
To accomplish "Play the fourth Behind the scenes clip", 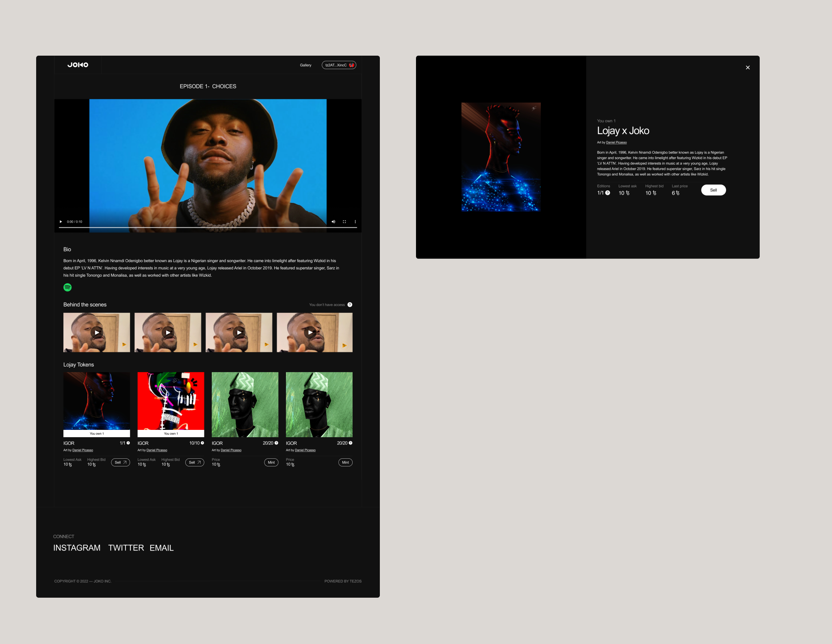I will 310,332.
